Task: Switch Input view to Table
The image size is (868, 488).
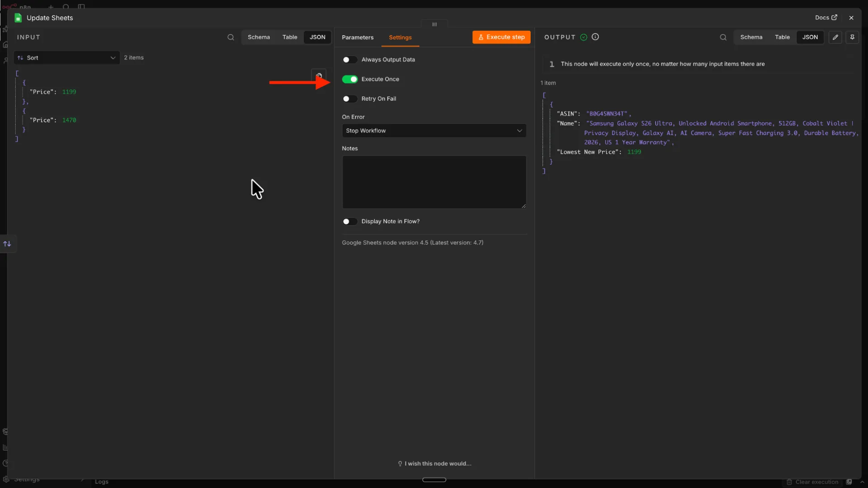Action: coord(290,38)
